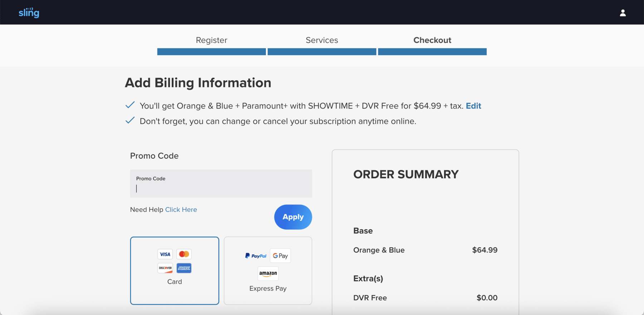Go to the Services step
This screenshot has height=315, width=644.
point(322,40)
